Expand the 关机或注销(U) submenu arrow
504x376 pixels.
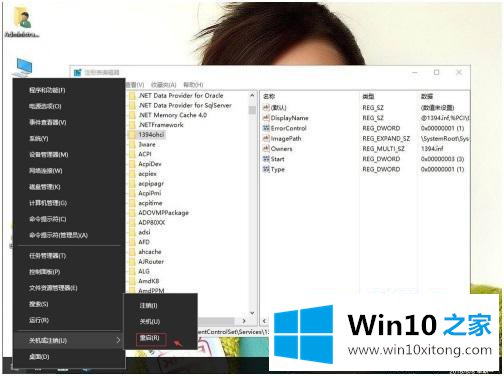pyautogui.click(x=118, y=340)
